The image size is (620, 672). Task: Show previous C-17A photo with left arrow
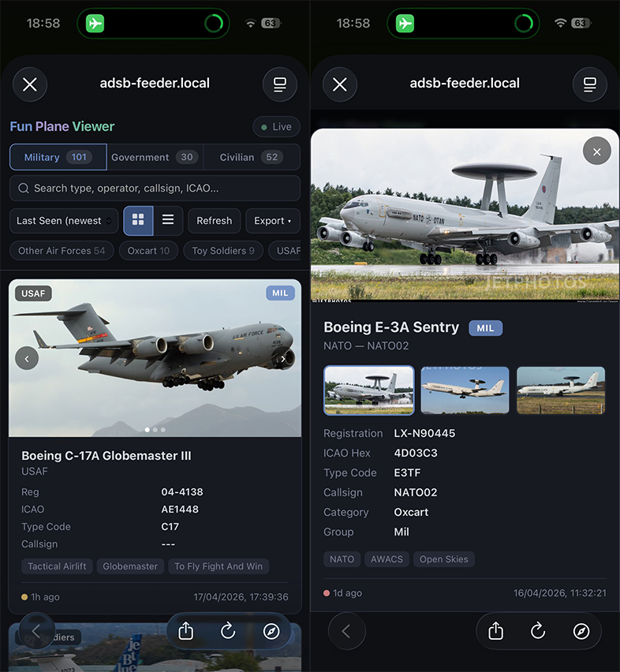coord(27,359)
